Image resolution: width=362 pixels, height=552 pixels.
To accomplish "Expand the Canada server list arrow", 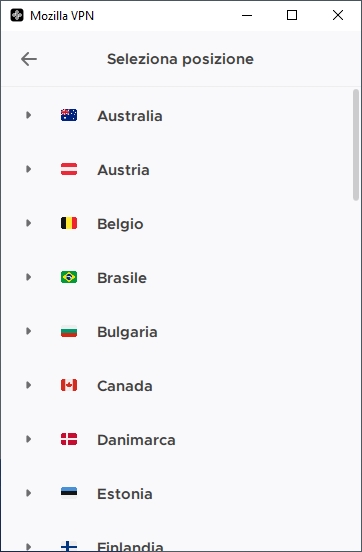I will 29,385.
